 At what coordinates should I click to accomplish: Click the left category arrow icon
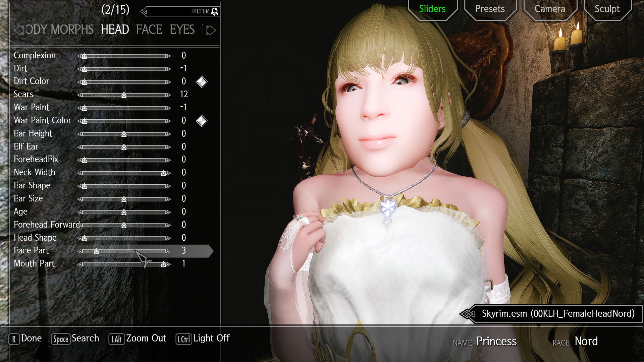click(18, 30)
